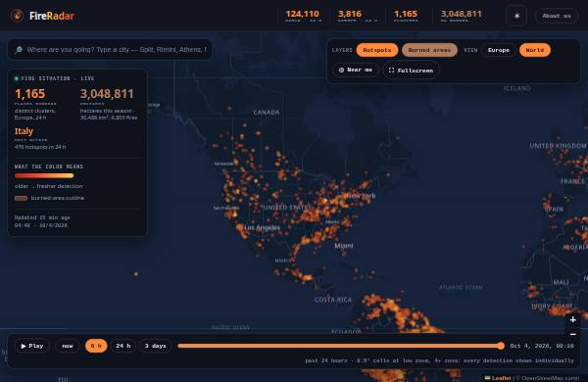This screenshot has width=588, height=382.
Task: Click the 1,165 header clusters statistic
Action: pyautogui.click(x=406, y=14)
